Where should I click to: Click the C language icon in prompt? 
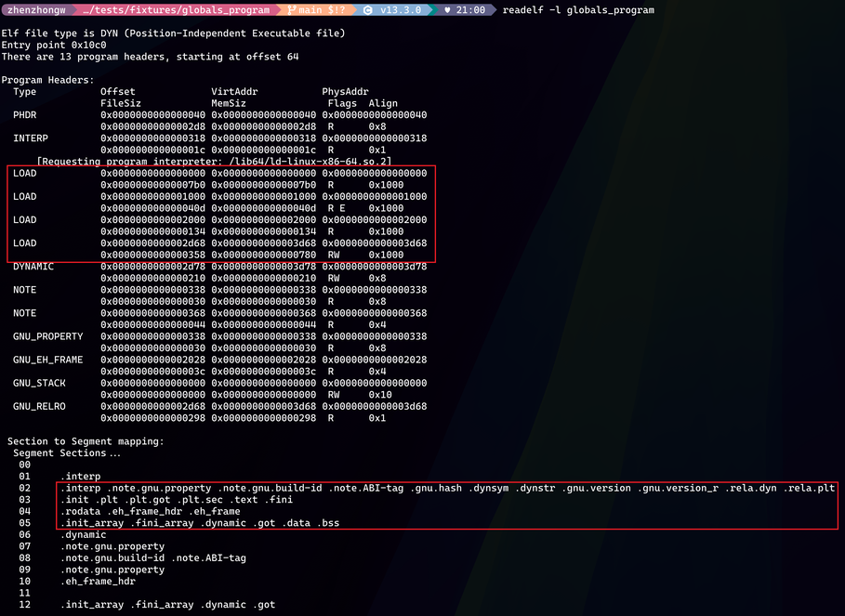[367, 10]
